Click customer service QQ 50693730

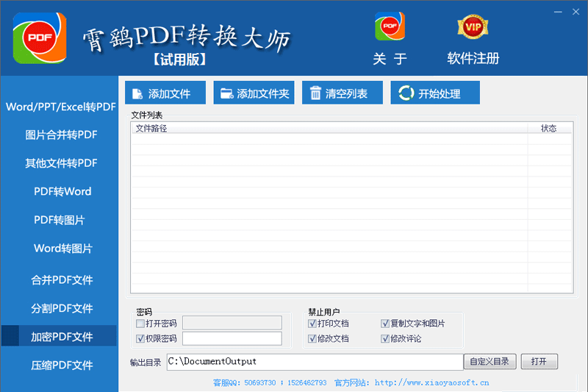click(260, 382)
